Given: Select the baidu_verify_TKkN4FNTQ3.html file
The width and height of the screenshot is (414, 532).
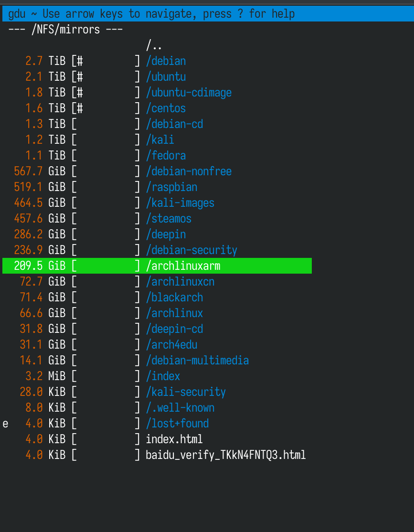Looking at the screenshot, I should coord(226,455).
